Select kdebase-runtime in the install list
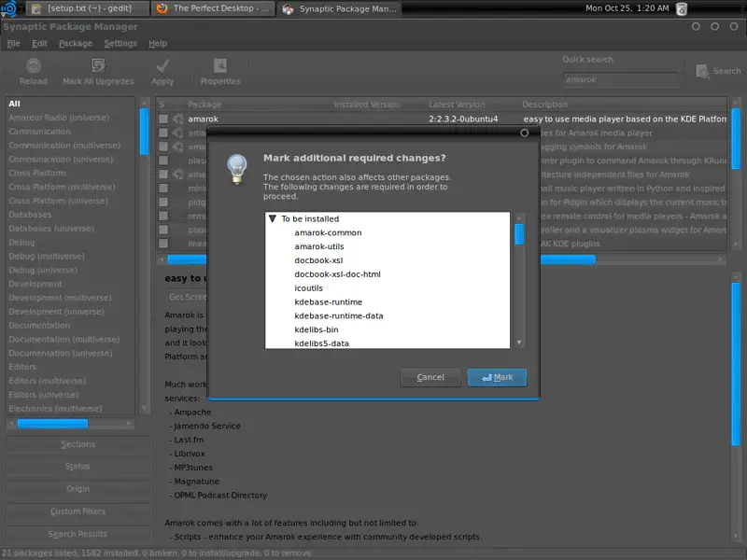Viewport: 747px width, 560px height. [x=328, y=301]
